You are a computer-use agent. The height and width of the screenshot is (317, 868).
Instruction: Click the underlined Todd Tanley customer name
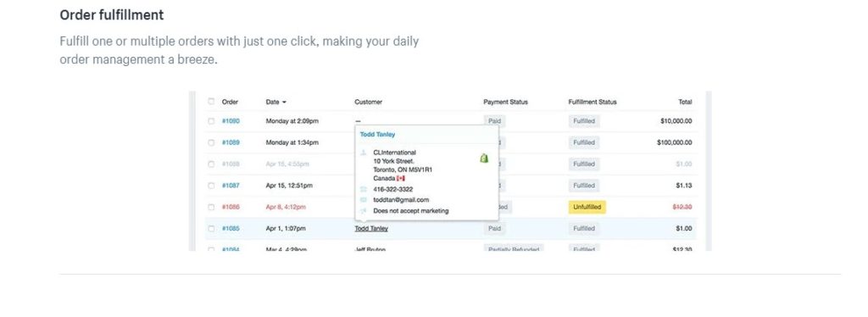coord(371,229)
